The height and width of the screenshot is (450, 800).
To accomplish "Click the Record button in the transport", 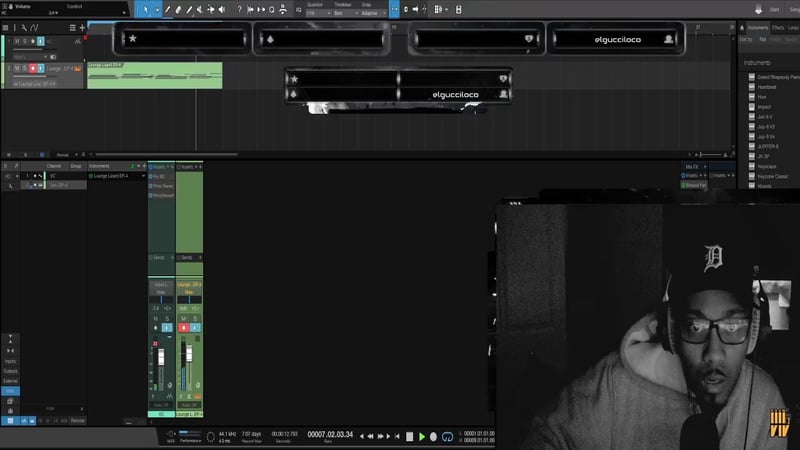I will [x=435, y=436].
